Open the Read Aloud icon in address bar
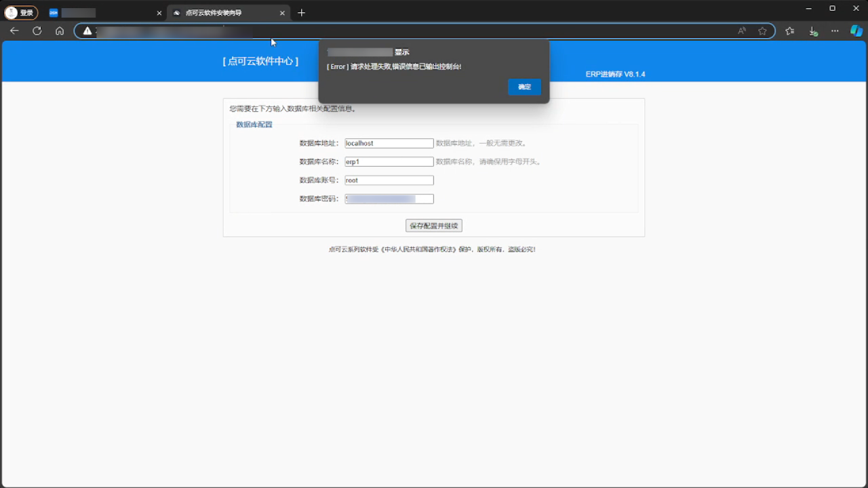Viewport: 868px width, 488px height. pos(742,31)
